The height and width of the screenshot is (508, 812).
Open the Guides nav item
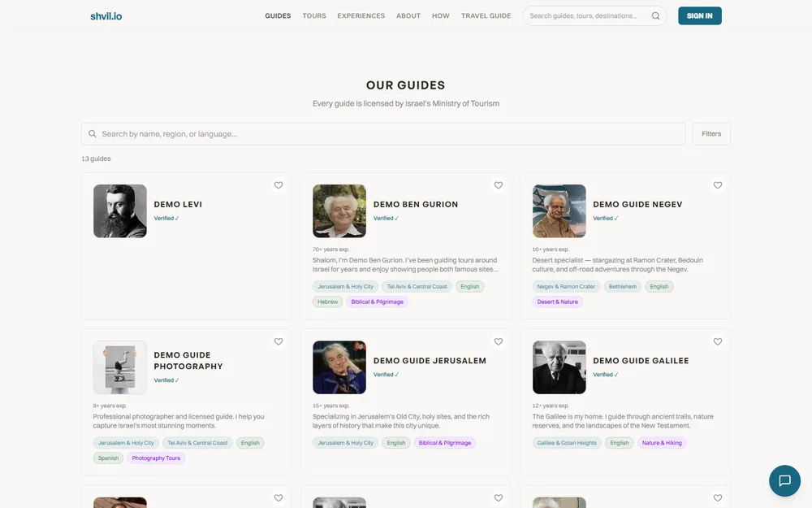click(278, 16)
